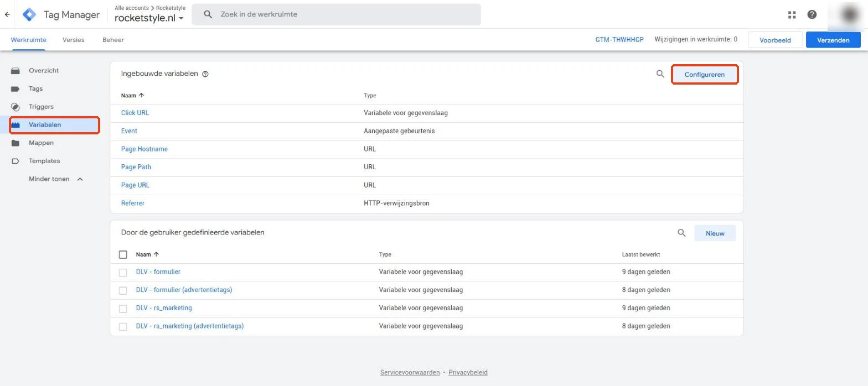Open Overzicht in the sidebar
Image resolution: width=868 pixels, height=386 pixels.
point(44,71)
